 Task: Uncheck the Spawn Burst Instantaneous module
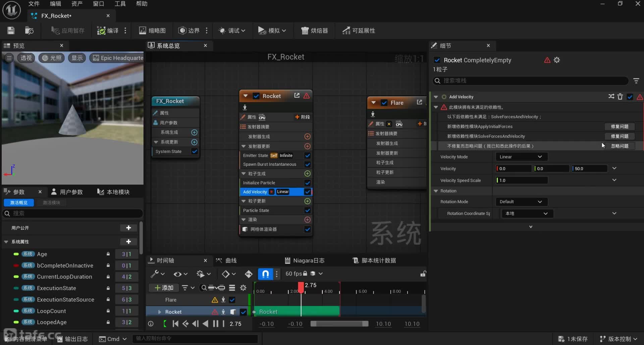point(307,164)
